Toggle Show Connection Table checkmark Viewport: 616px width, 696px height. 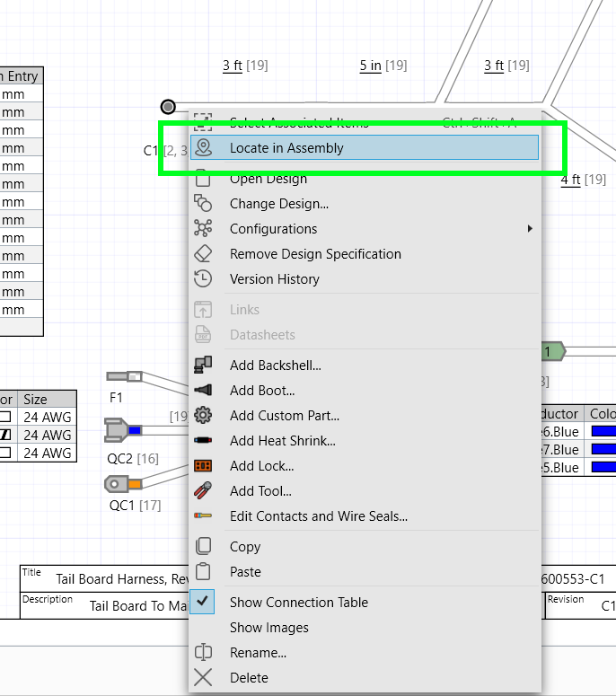[x=202, y=602]
